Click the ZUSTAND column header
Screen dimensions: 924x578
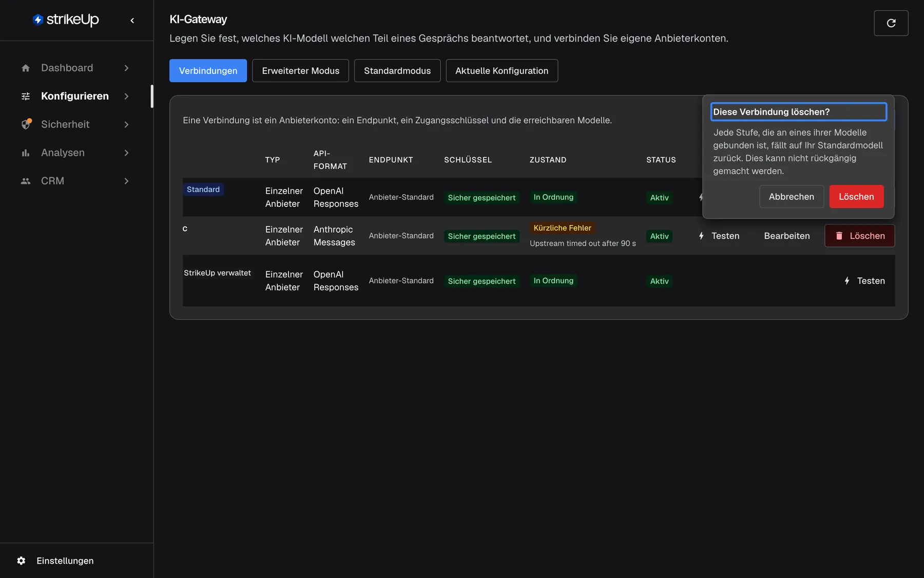[548, 160]
